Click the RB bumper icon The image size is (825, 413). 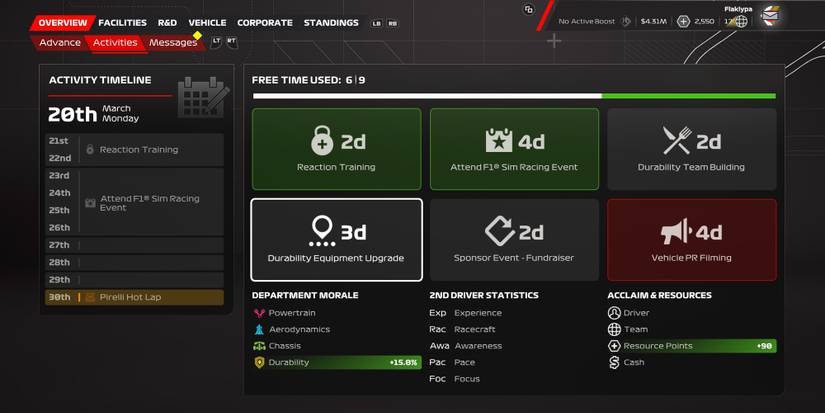click(393, 24)
